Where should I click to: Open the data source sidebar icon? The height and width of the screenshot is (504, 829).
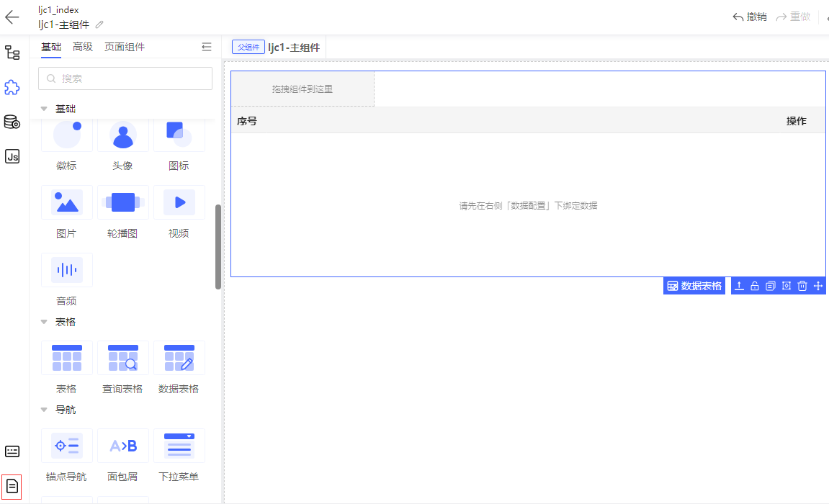(12, 122)
